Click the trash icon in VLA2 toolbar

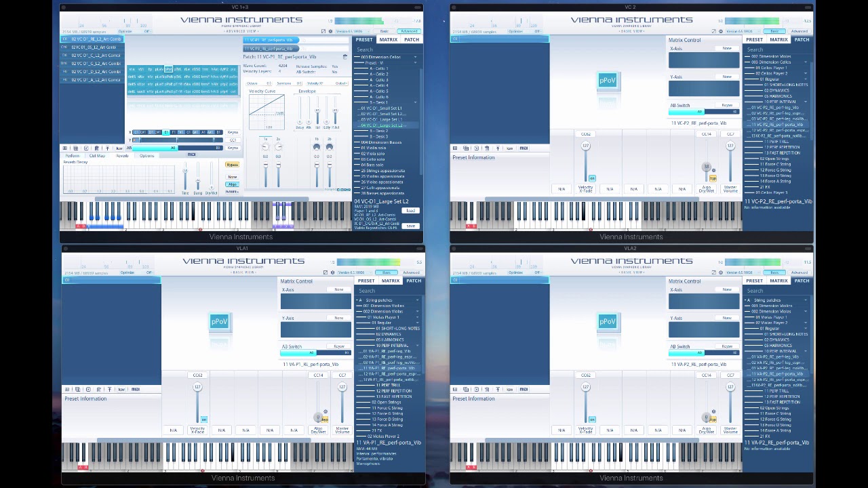pyautogui.click(x=487, y=389)
